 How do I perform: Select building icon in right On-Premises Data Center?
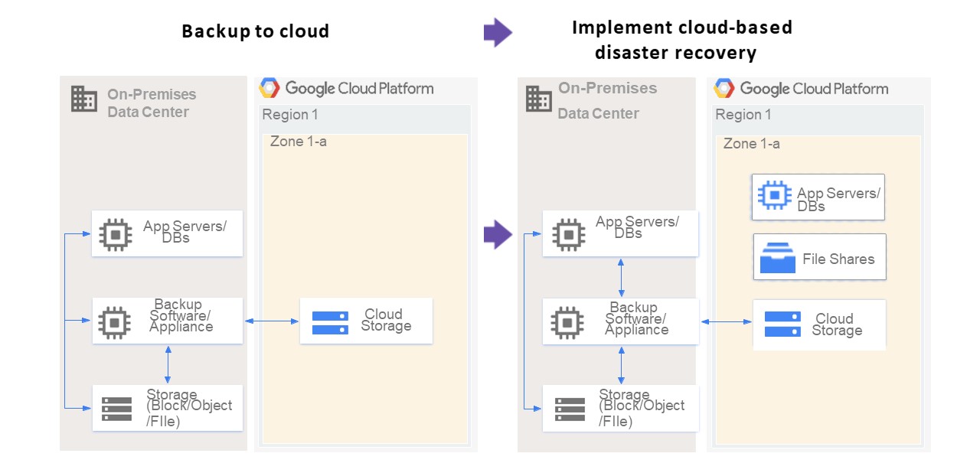pos(538,99)
